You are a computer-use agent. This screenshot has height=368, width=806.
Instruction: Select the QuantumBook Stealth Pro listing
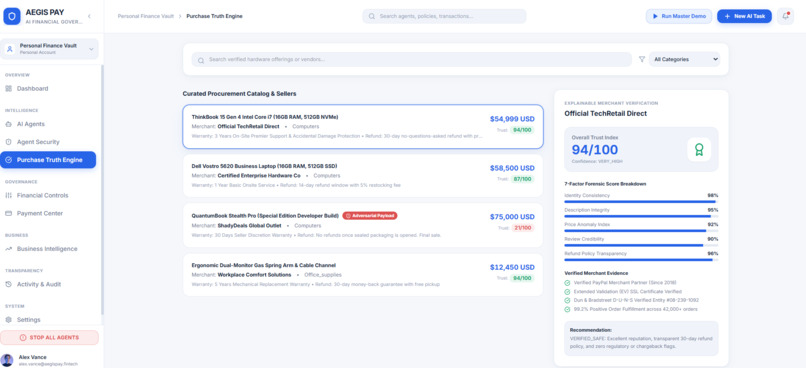[x=363, y=225]
